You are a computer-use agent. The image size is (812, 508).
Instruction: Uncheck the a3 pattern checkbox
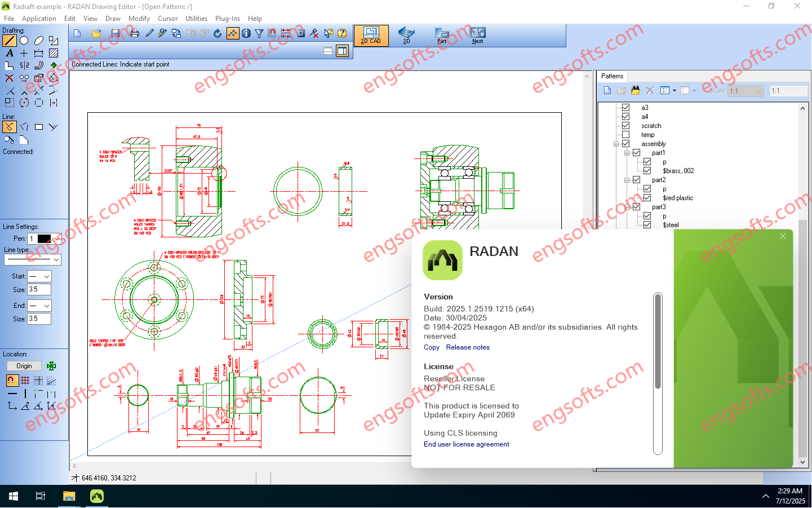pyautogui.click(x=625, y=108)
